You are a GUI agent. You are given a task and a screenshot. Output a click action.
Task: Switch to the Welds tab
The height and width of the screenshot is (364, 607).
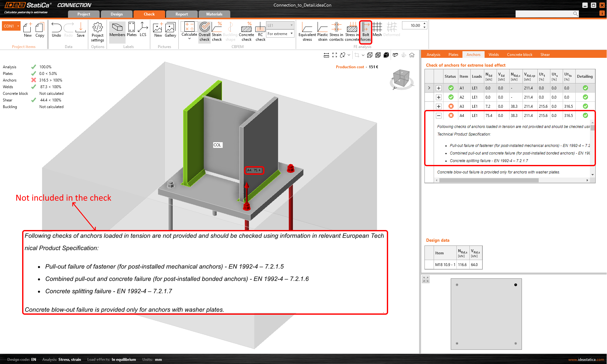click(x=493, y=54)
